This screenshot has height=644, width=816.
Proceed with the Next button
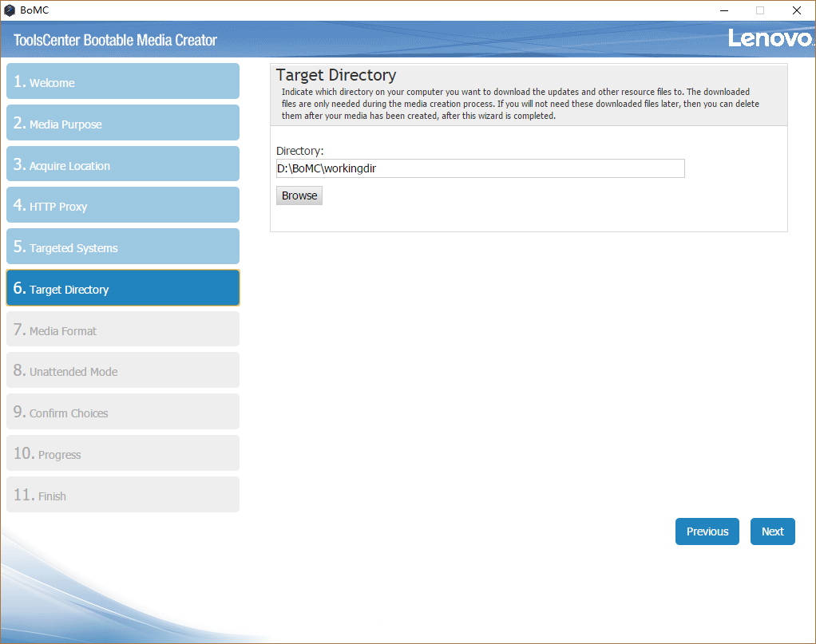(773, 531)
